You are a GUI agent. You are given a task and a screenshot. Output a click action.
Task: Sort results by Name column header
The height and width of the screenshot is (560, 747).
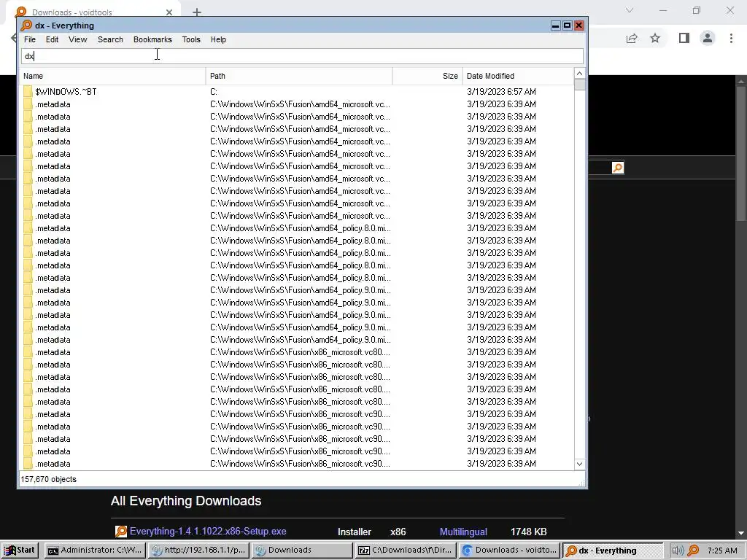point(113,76)
